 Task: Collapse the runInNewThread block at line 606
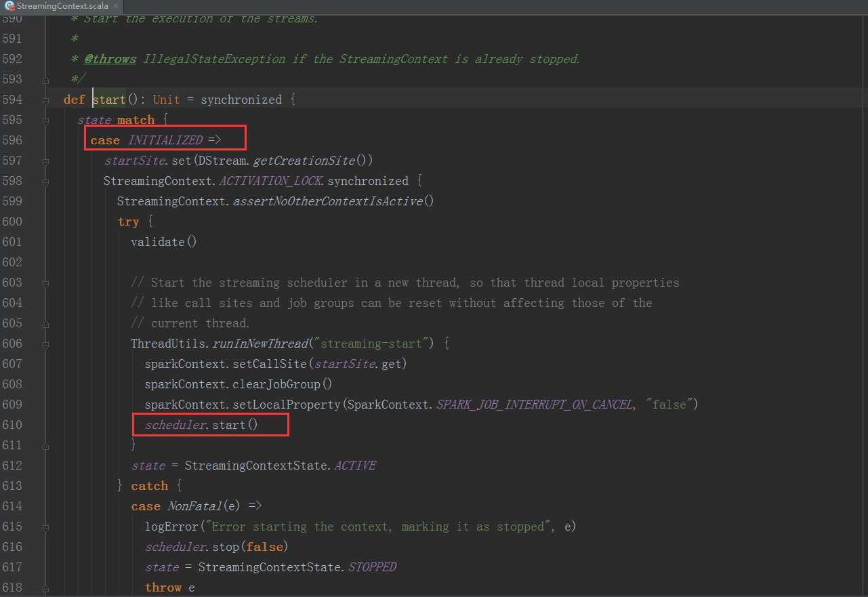pos(46,344)
